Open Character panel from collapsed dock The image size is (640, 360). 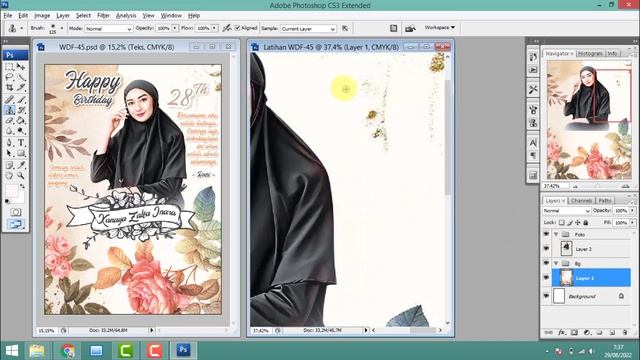click(x=533, y=142)
